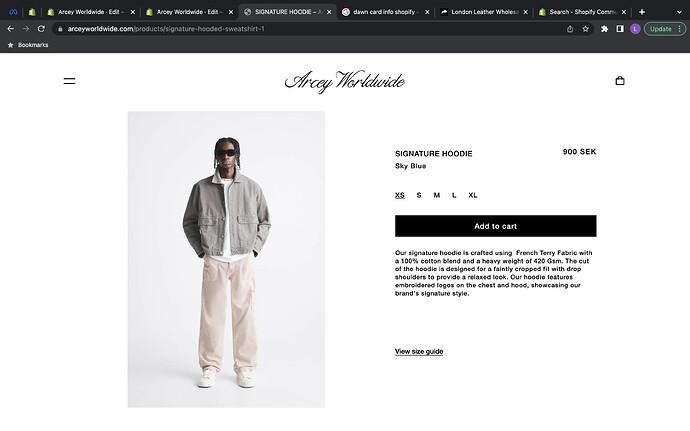Image resolution: width=690 pixels, height=431 pixels.
Task: Open the shopping cart bag icon
Action: click(620, 81)
